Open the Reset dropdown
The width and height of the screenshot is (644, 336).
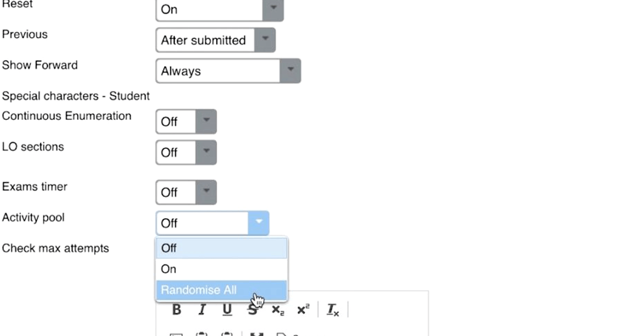(x=219, y=9)
